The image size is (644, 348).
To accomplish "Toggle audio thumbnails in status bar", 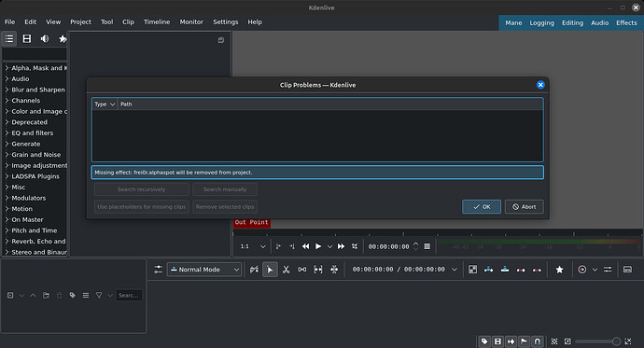I will click(x=511, y=341).
